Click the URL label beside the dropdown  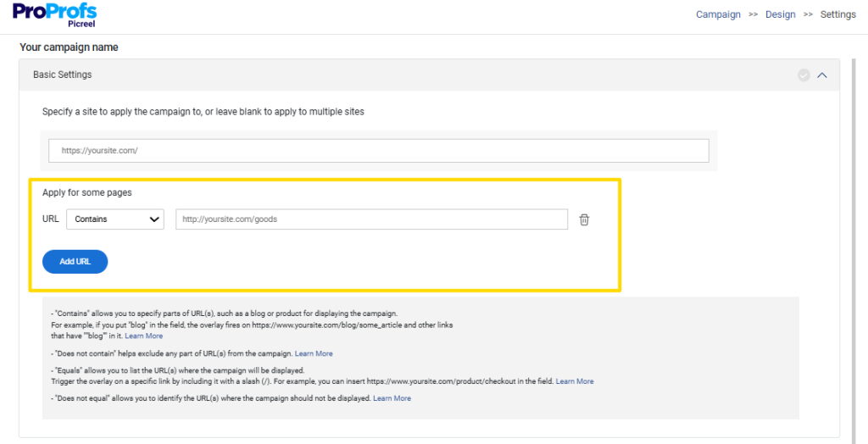click(x=51, y=219)
